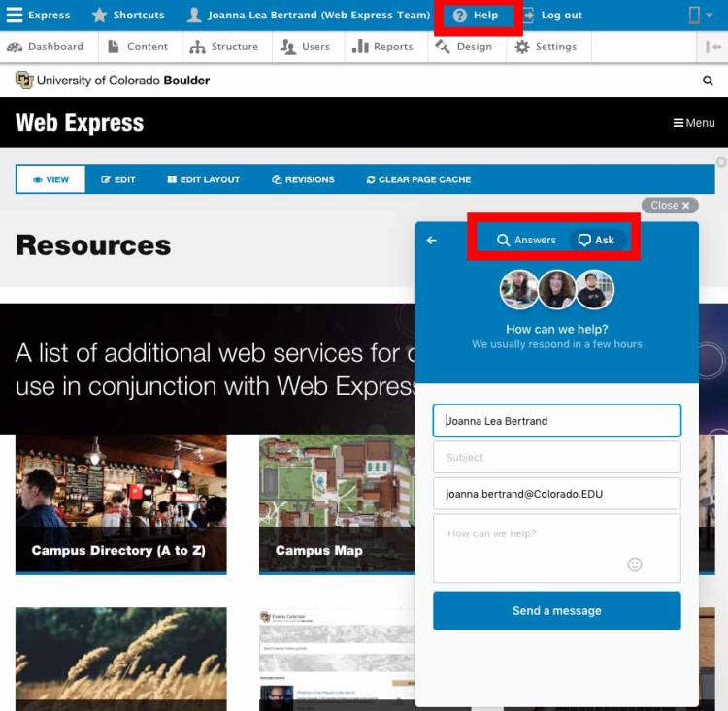
Task: Switch to the Answers tab in help widget
Action: tap(526, 240)
